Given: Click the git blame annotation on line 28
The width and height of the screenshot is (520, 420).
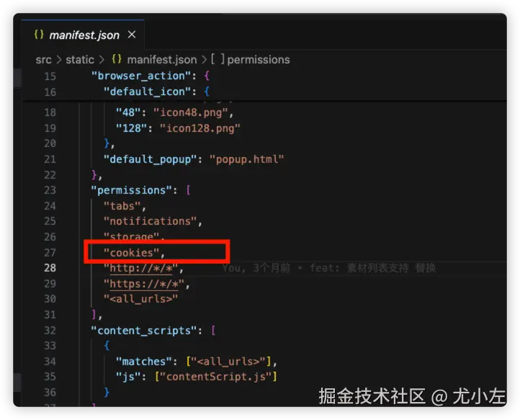Looking at the screenshot, I should [329, 268].
